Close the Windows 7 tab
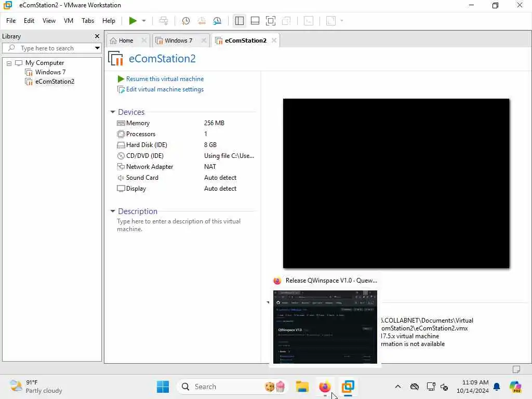The width and height of the screenshot is (532, 399). [x=204, y=41]
